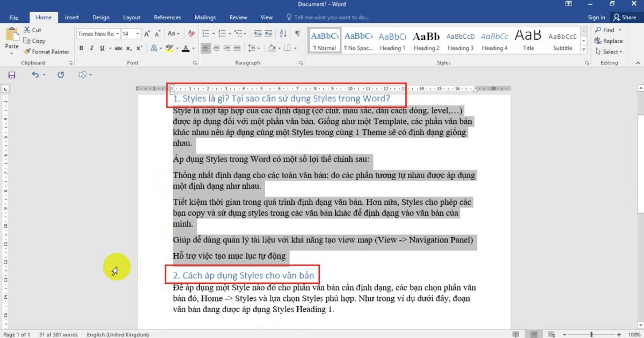The height and width of the screenshot is (338, 644).
Task: Toggle italic formatting
Action: coord(91,48)
